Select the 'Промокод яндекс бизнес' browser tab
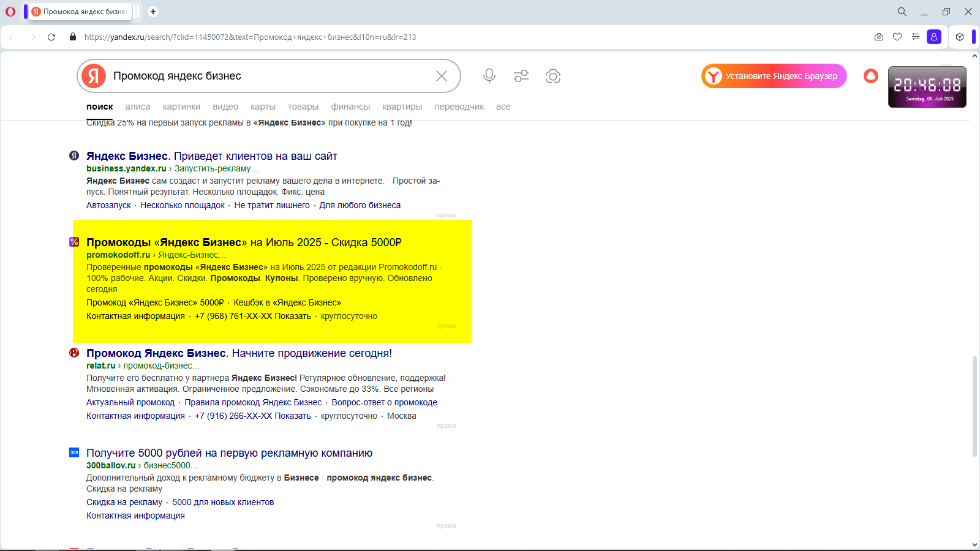The height and width of the screenshot is (551, 980). coord(80,12)
